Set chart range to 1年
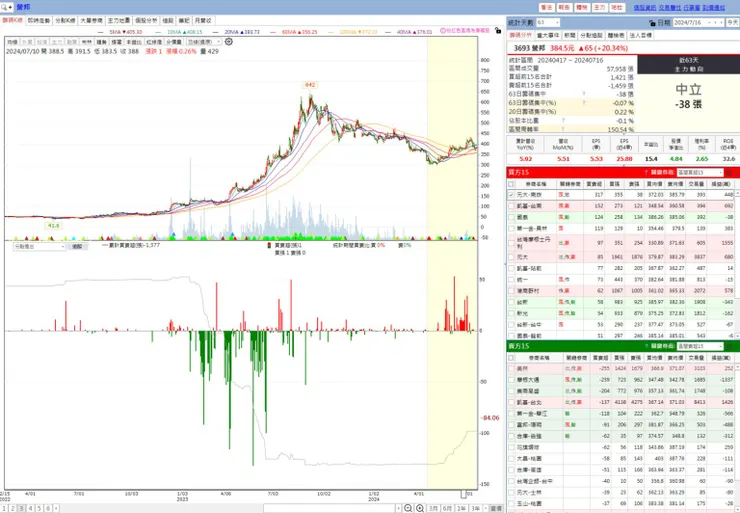 461,508
